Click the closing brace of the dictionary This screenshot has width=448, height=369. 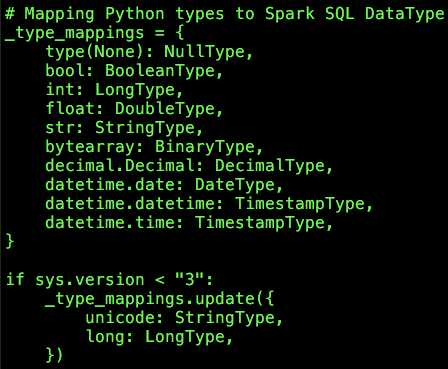point(10,241)
